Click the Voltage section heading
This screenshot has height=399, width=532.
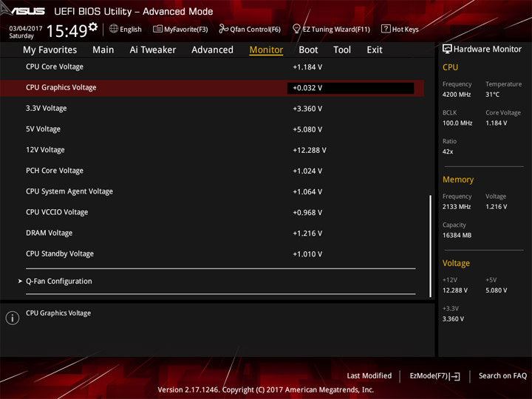[x=456, y=263]
